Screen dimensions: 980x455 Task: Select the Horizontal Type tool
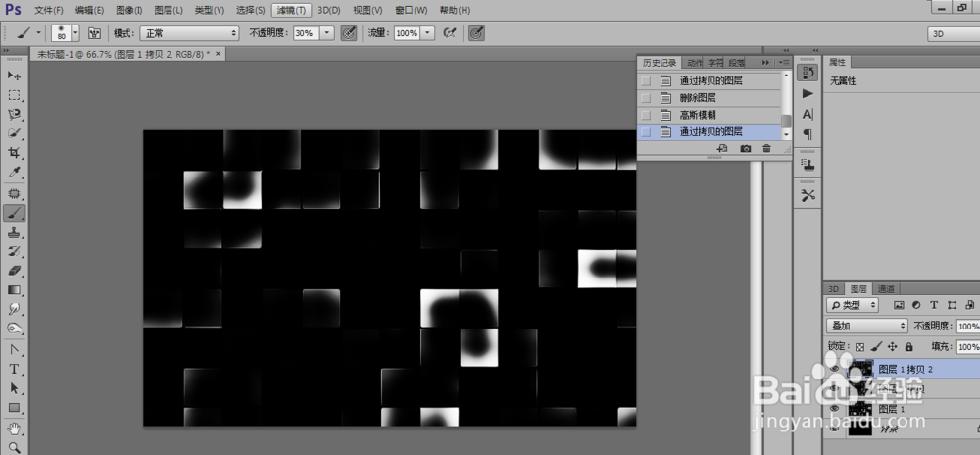[x=14, y=369]
